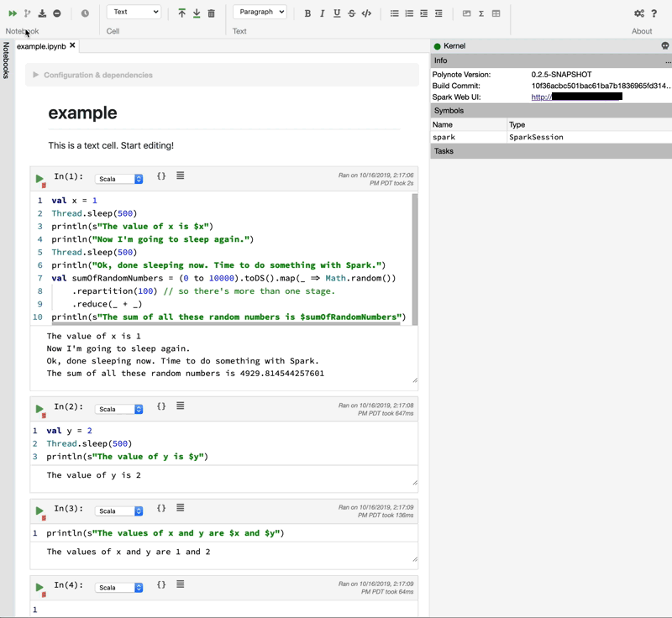
Task: Click line 1 'val x = 1' in cell In(1)
Action: point(74,201)
